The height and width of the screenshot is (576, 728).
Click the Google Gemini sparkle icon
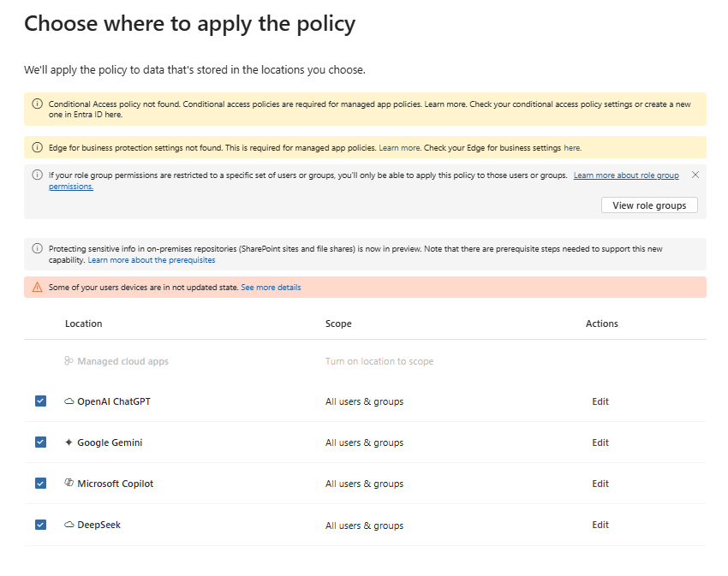pyautogui.click(x=69, y=442)
